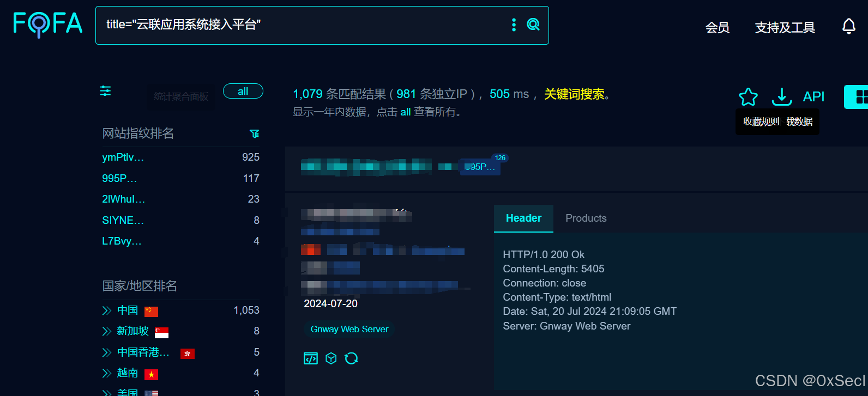Expand 中国香港 region entry

(x=107, y=352)
